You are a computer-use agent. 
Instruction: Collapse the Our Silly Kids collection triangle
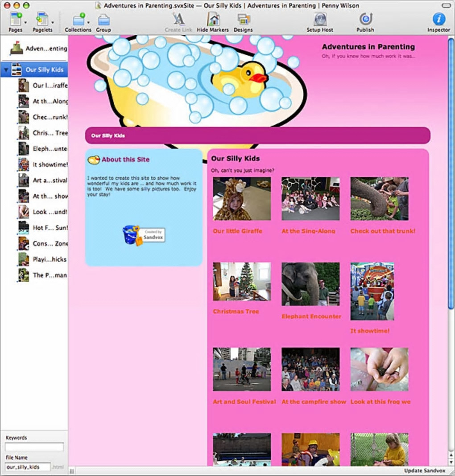(6, 70)
